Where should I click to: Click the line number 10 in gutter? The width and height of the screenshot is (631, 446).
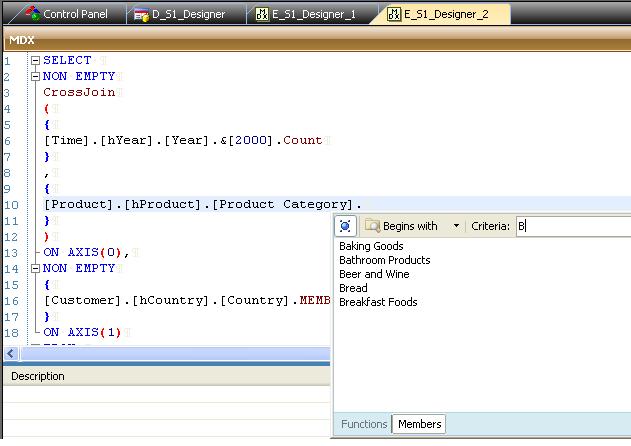point(11,205)
